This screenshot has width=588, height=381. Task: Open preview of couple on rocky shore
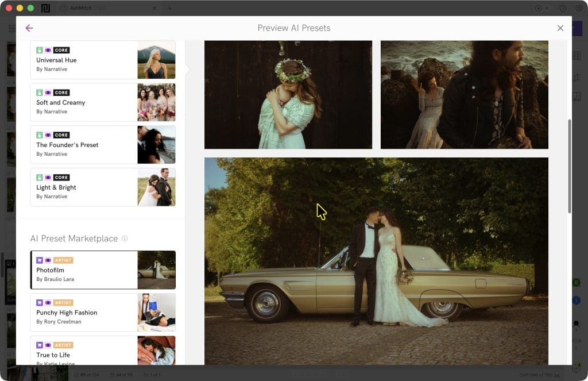464,95
